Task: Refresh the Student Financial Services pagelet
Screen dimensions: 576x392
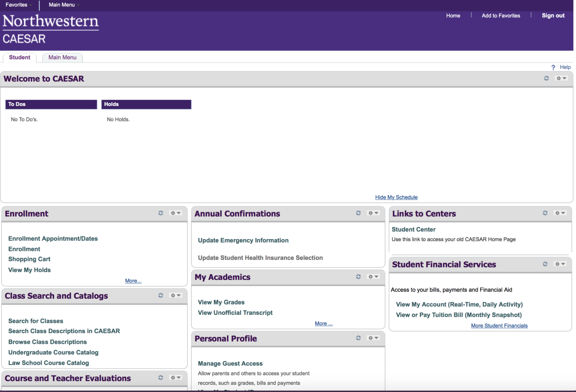Action: click(545, 264)
